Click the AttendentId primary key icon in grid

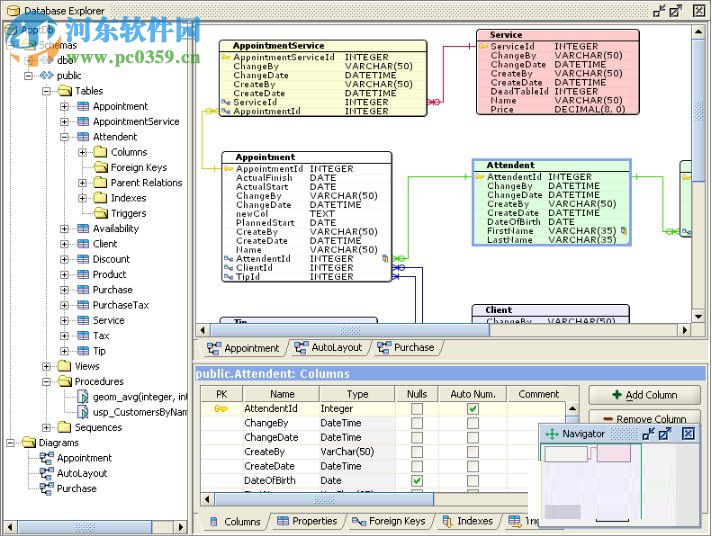(221, 409)
